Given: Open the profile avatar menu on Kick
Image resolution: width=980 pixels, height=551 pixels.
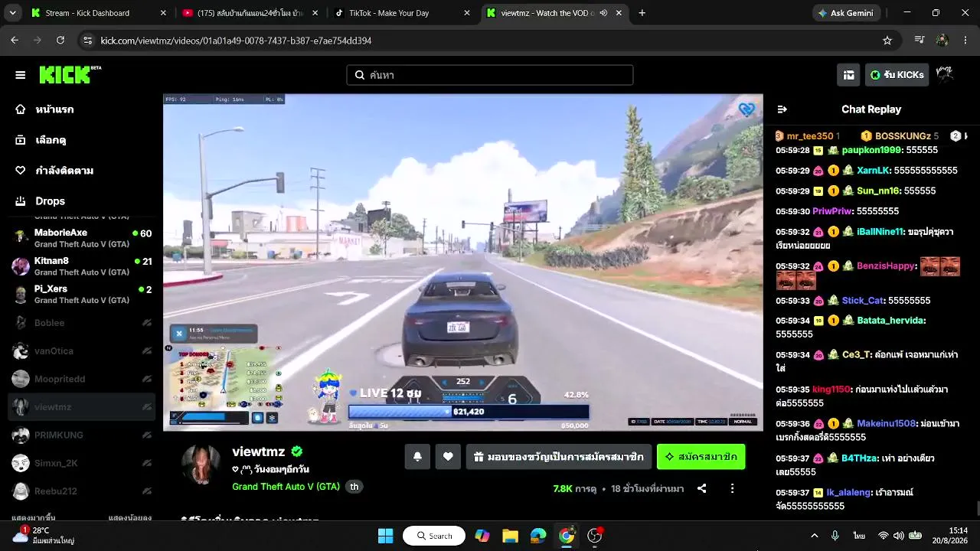Looking at the screenshot, I should (x=944, y=74).
